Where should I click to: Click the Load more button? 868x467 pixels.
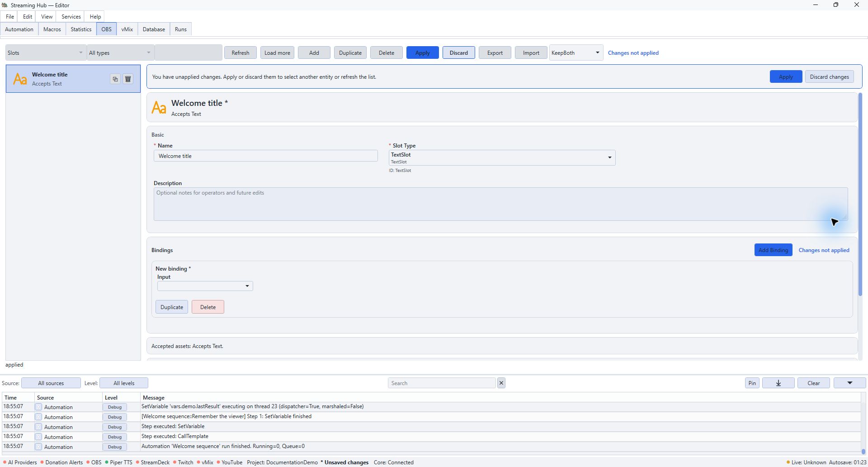point(277,53)
